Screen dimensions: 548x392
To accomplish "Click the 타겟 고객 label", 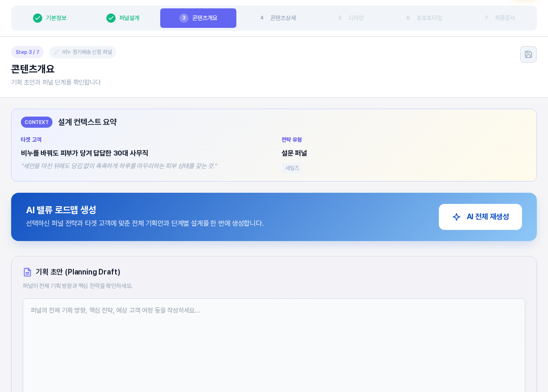I will [31, 140].
